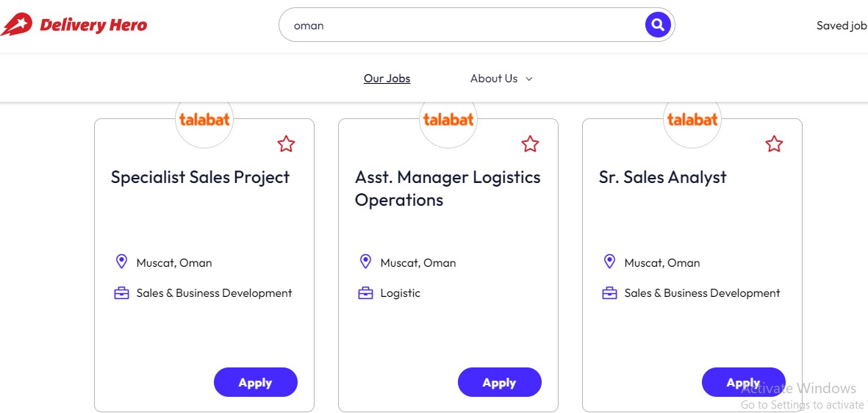Apply to Asst. Manager Logistics Operations
Viewport: 868px width, 413px height.
point(500,383)
